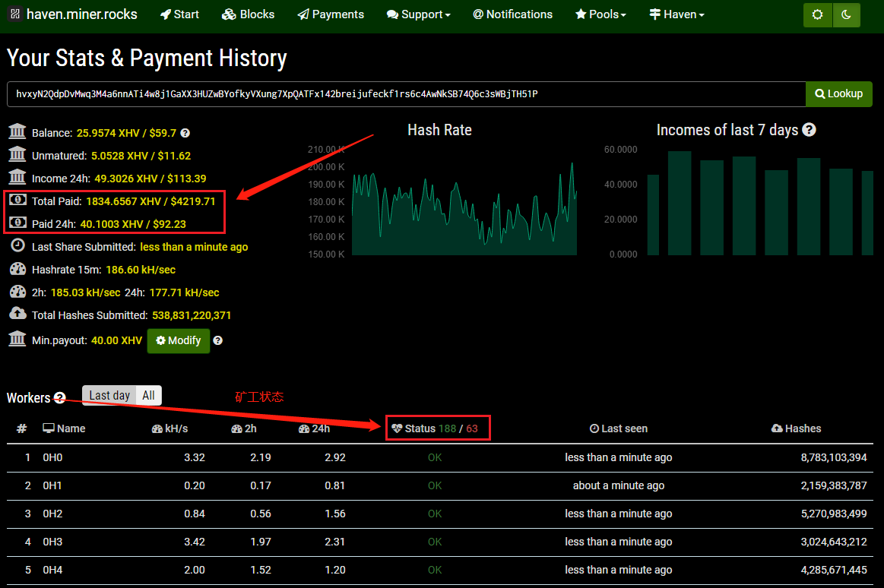Viewport: 884px width, 588px height.
Task: Click the Status heartbeat column header
Action: [x=420, y=428]
